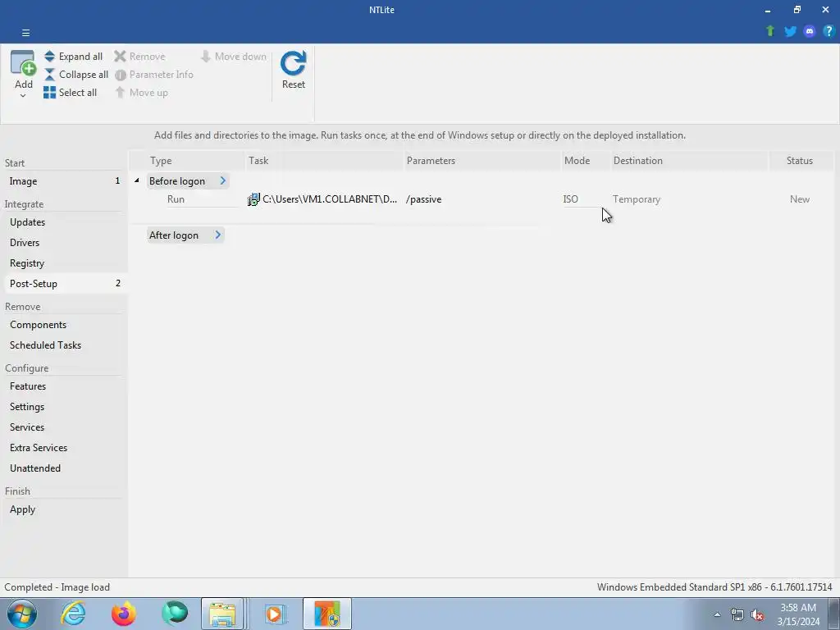Open the Image page in sidebar
The height and width of the screenshot is (630, 840).
tap(64, 181)
